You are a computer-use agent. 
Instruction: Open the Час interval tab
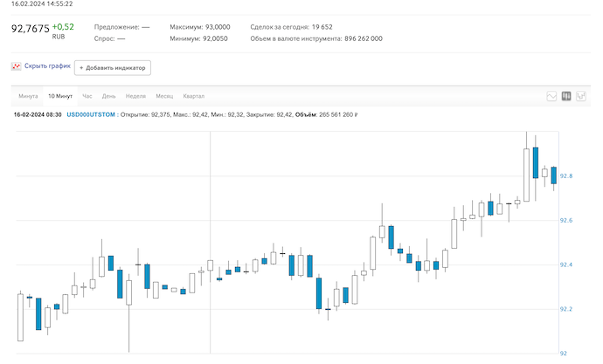click(x=87, y=95)
